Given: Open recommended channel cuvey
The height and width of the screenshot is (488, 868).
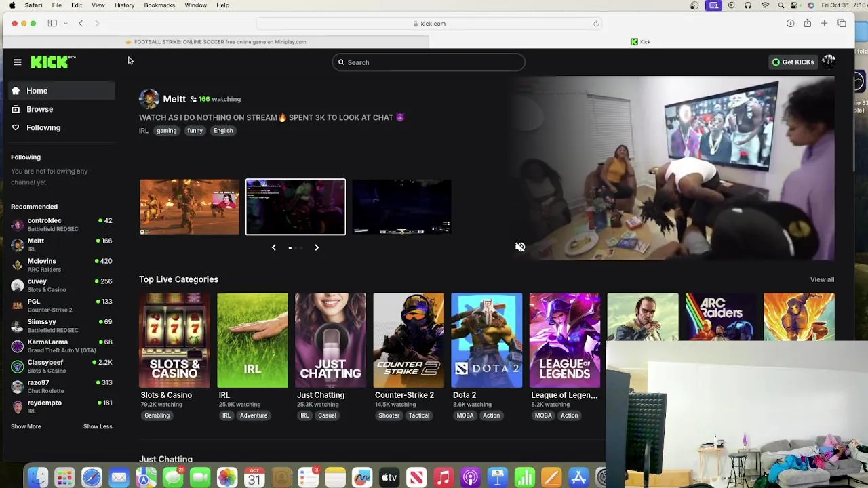Looking at the screenshot, I should [62, 285].
